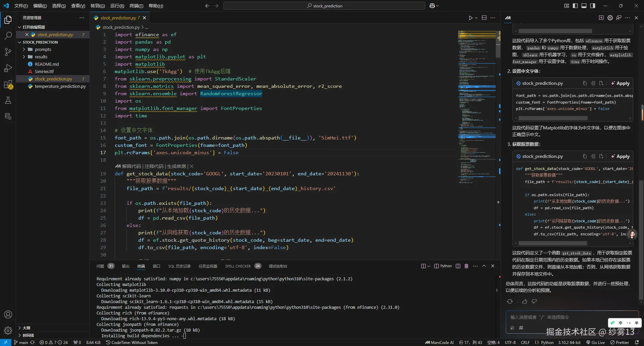This screenshot has width=644, height=346.
Task: Open the Extensions view
Action: [8, 84]
